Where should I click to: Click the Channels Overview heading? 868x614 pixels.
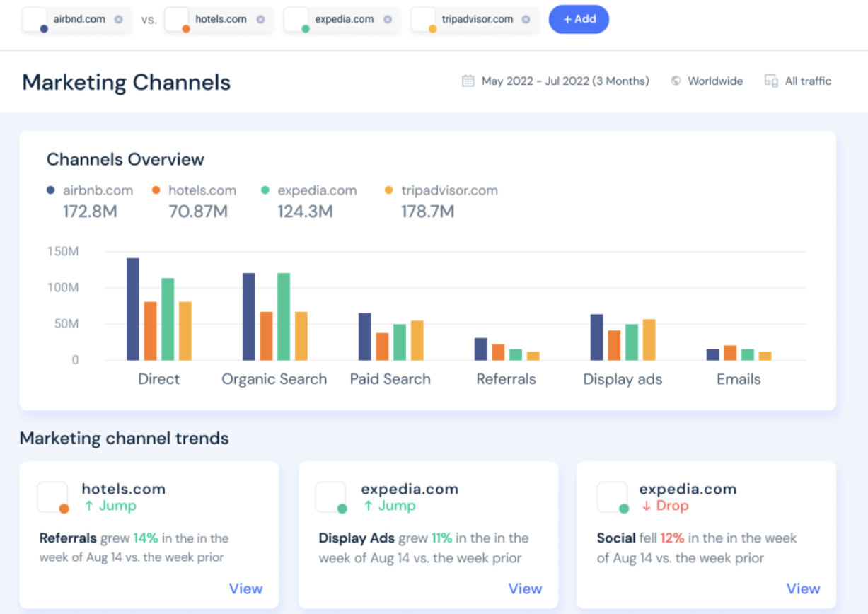pyautogui.click(x=125, y=159)
